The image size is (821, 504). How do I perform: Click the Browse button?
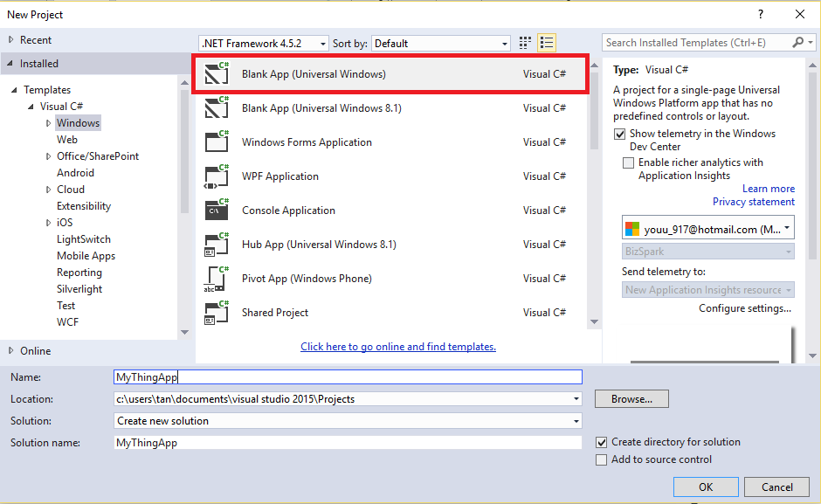pyautogui.click(x=631, y=399)
